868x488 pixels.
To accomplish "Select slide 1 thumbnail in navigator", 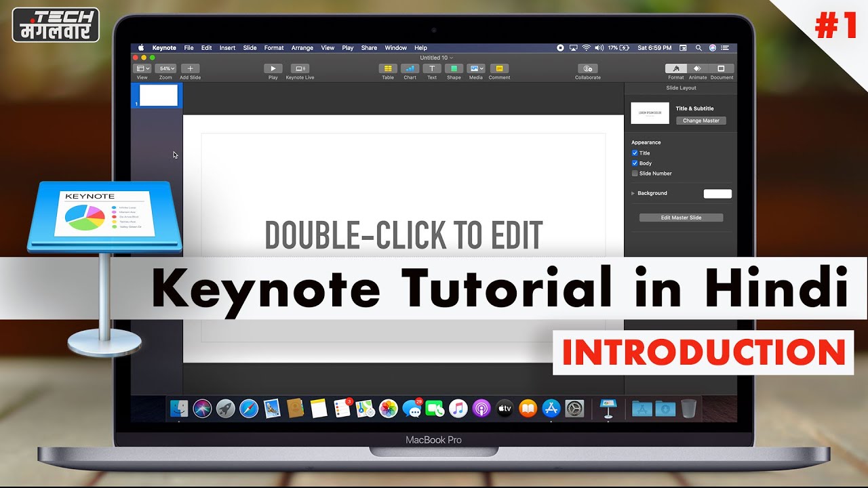I will [x=159, y=96].
